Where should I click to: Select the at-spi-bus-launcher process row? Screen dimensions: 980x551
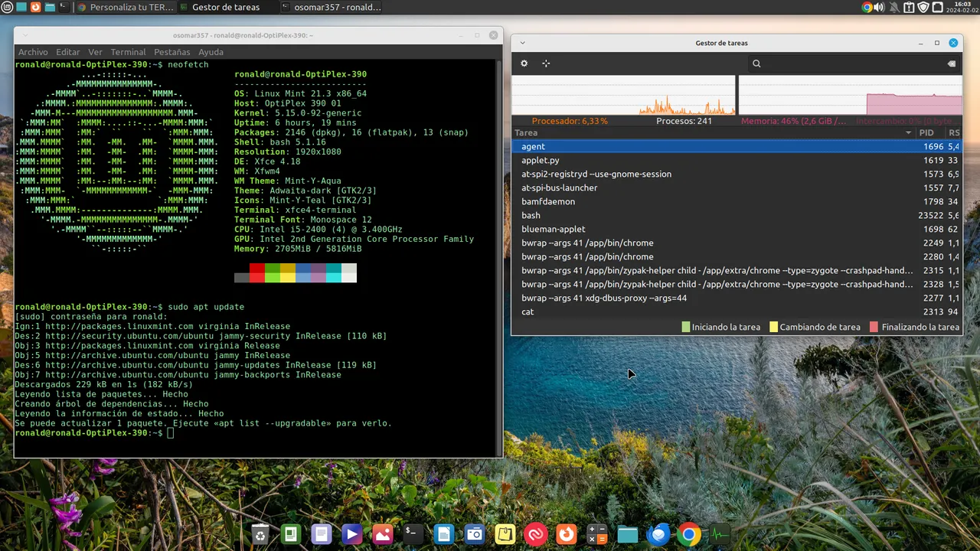pos(737,187)
